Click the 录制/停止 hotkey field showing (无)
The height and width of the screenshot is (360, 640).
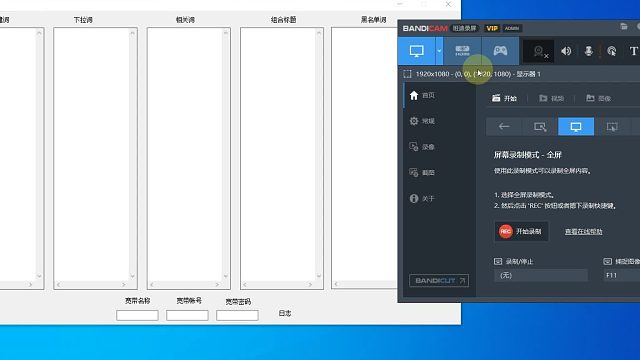pos(541,276)
